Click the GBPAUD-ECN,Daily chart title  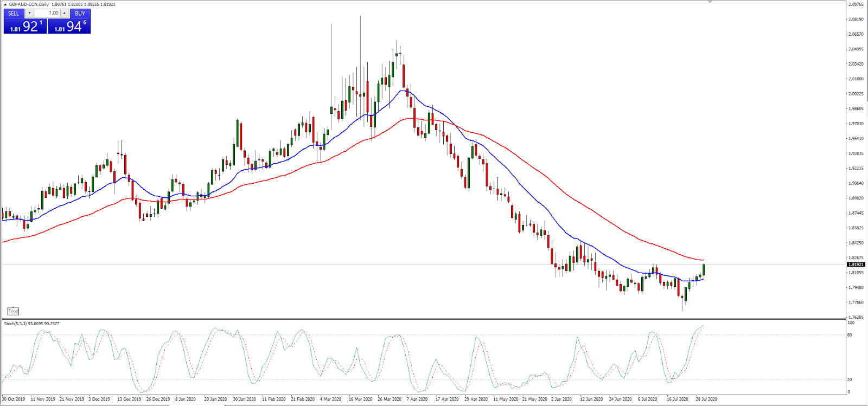pos(29,4)
